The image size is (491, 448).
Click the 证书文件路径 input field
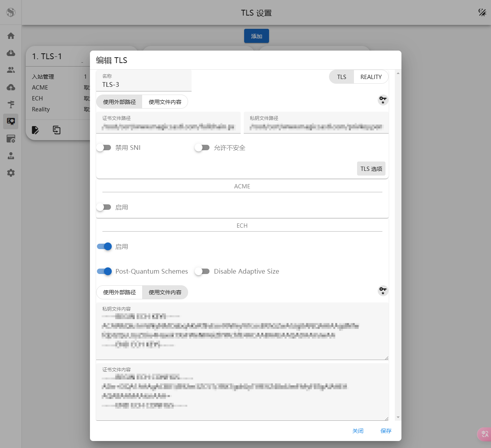pyautogui.click(x=168, y=123)
